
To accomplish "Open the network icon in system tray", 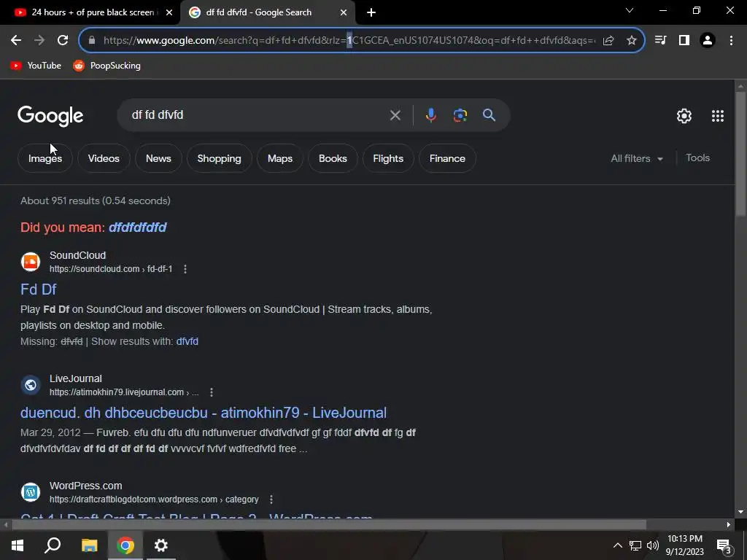I will click(635, 545).
